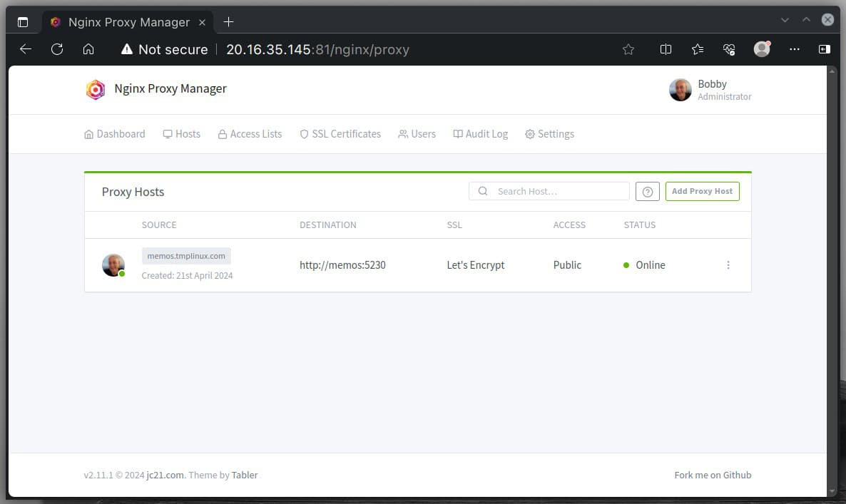Switch to the Hosts navigation item

point(182,134)
